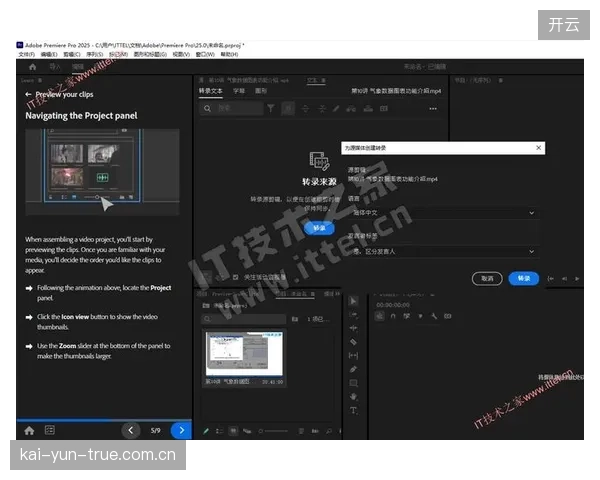Click the find magnifier at Project panel bottom

[329, 431]
